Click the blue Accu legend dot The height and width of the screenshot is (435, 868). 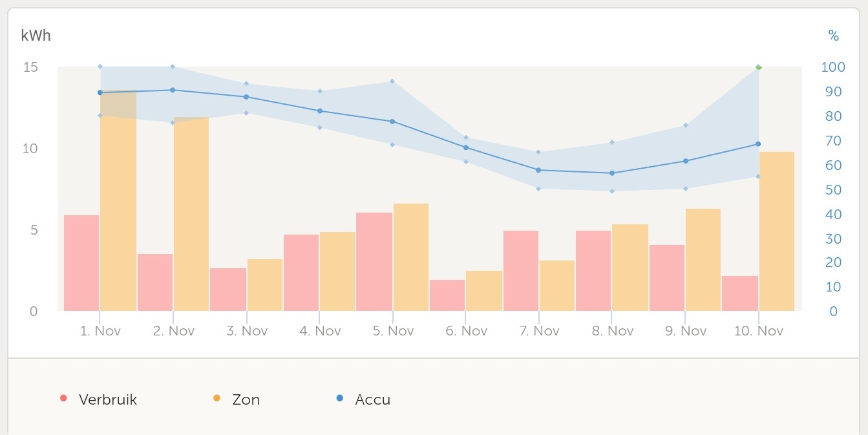(340, 399)
